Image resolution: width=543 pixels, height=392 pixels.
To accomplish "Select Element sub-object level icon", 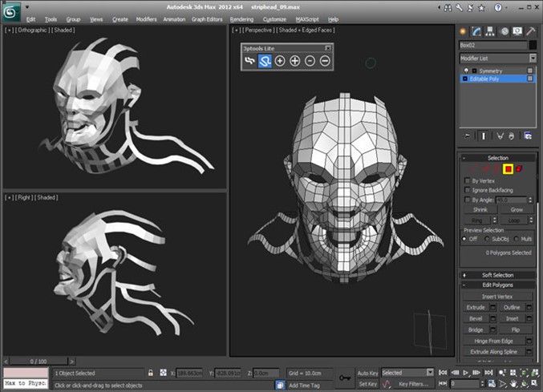I will click(x=520, y=169).
